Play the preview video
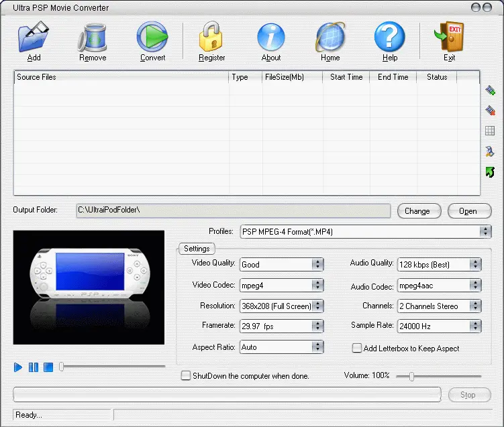 (18, 367)
